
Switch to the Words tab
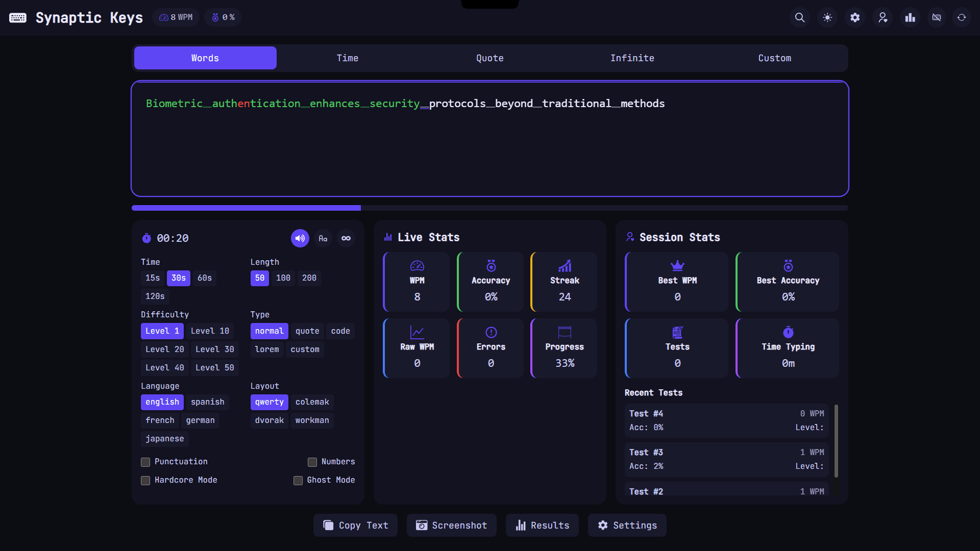tap(205, 58)
